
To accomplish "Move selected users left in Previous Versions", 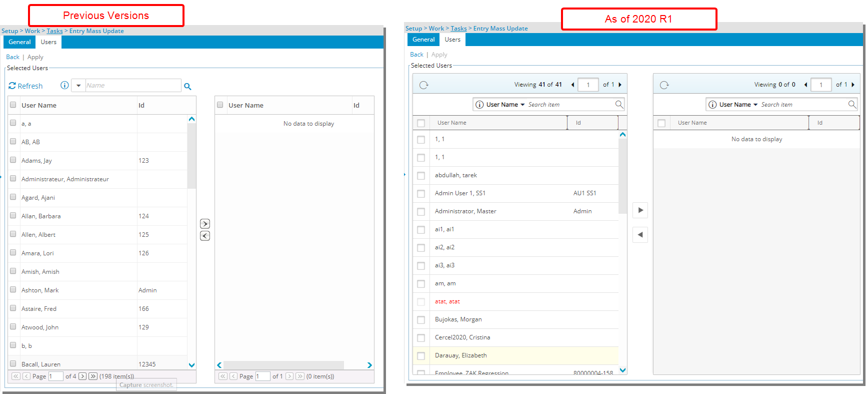I will point(205,236).
